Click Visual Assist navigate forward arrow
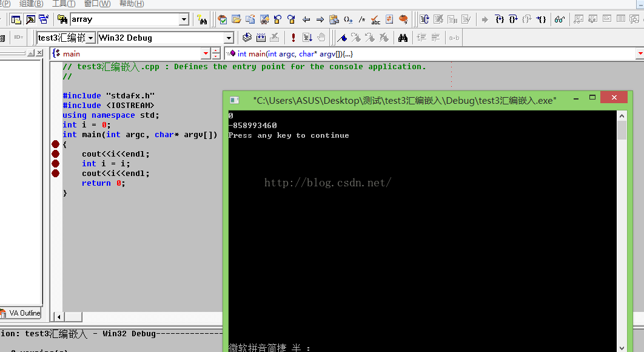 click(320, 19)
